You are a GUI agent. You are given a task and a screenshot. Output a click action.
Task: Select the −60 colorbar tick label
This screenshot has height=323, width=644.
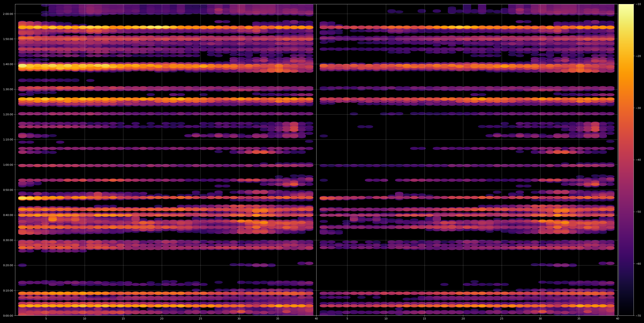coord(638,264)
